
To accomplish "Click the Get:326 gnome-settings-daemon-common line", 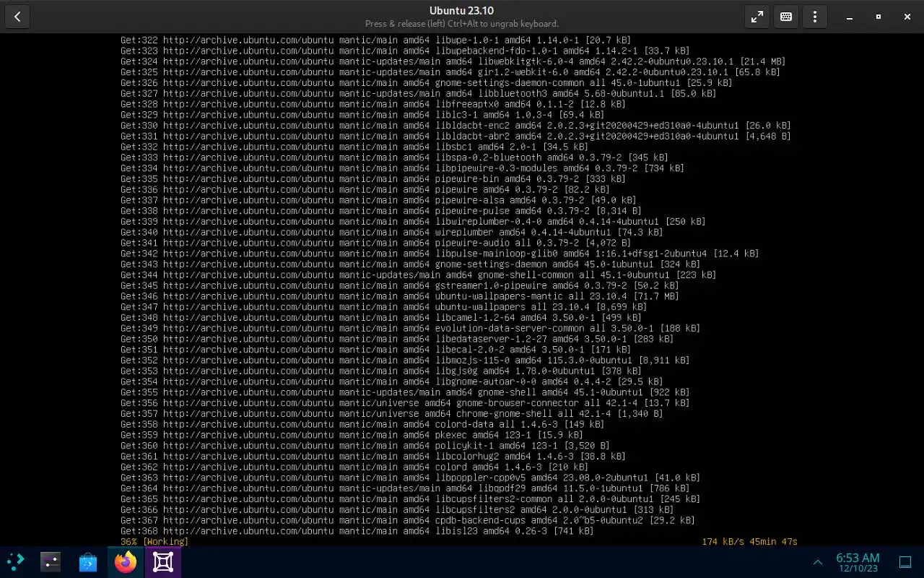I will point(426,83).
